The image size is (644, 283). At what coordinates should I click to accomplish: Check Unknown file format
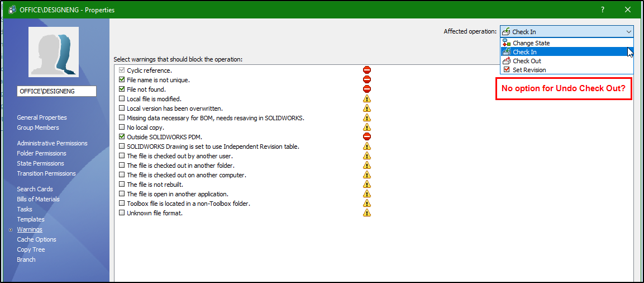pos(122,213)
